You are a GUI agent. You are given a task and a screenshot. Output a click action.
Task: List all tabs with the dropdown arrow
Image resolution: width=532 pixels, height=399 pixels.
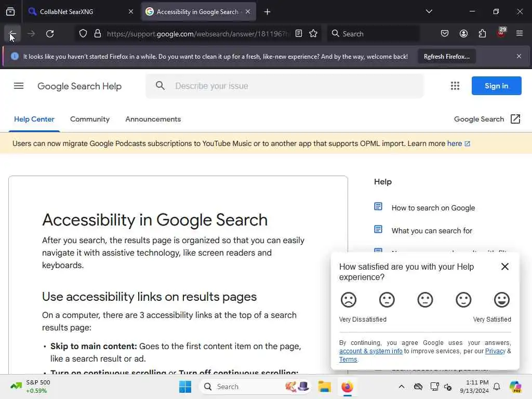pos(429,11)
